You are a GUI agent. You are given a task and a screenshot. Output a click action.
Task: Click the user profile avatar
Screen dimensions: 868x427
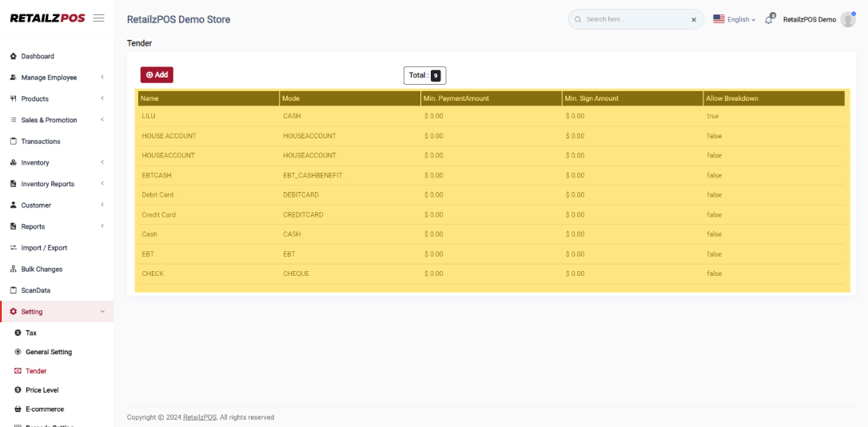[x=847, y=20]
